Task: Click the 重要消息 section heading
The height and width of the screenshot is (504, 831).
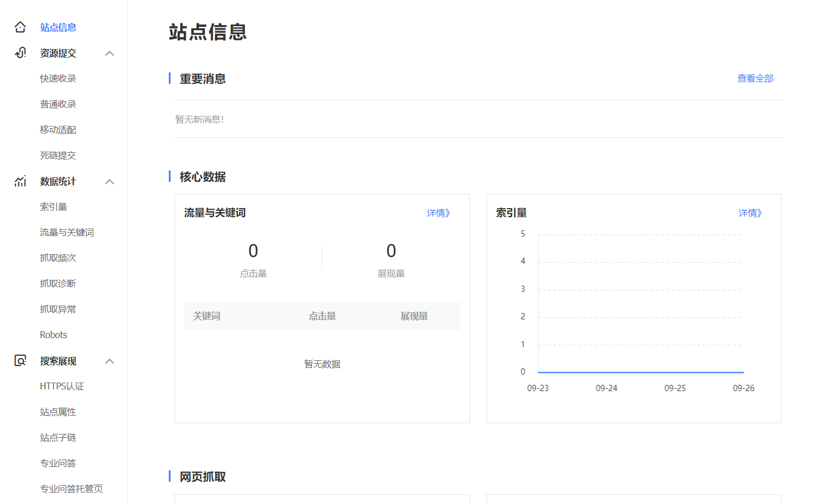Action: click(202, 79)
